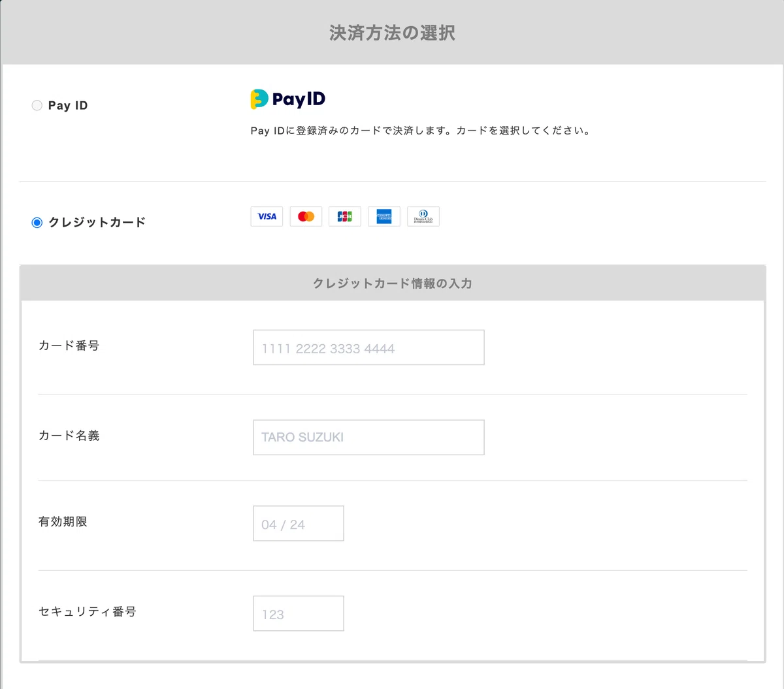This screenshot has height=689, width=784.
Task: Click the American Express card icon
Action: (x=384, y=216)
